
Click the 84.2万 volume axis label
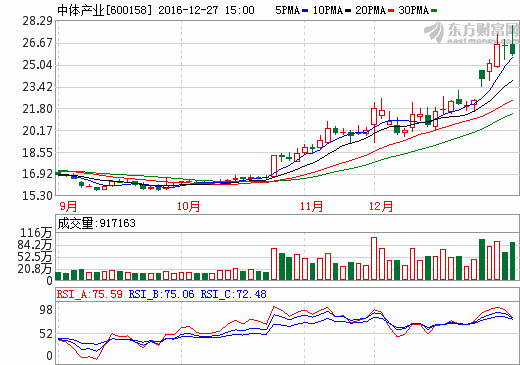tap(35, 245)
